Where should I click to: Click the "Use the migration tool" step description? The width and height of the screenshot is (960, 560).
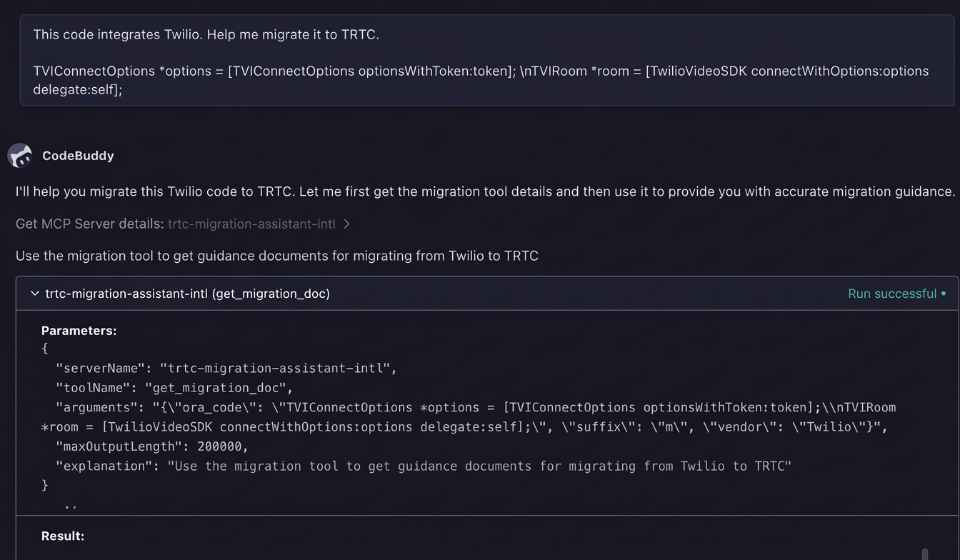click(277, 256)
